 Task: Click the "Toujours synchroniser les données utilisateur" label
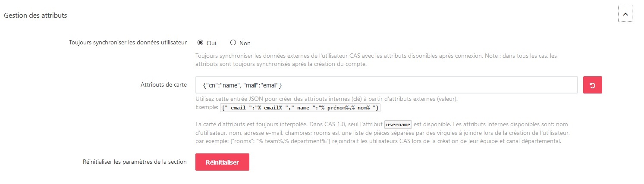click(x=128, y=43)
